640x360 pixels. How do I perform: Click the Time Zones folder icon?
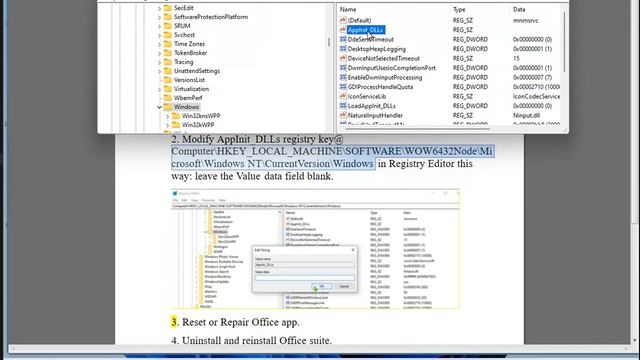coord(168,44)
